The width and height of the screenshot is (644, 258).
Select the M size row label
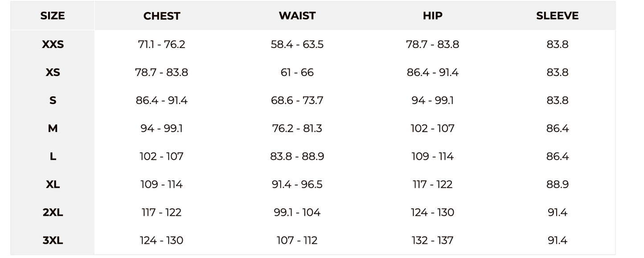click(53, 129)
